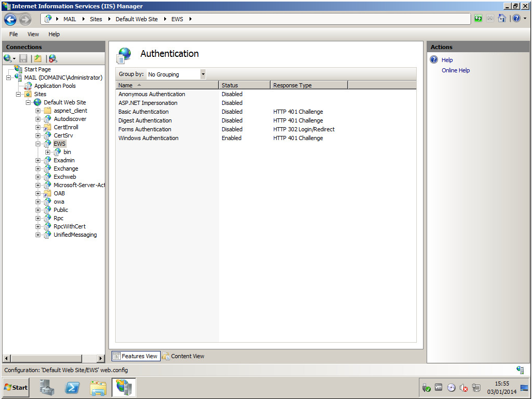532x399 pixels.
Task: Expand the bin node under EWS
Action: tap(48, 152)
